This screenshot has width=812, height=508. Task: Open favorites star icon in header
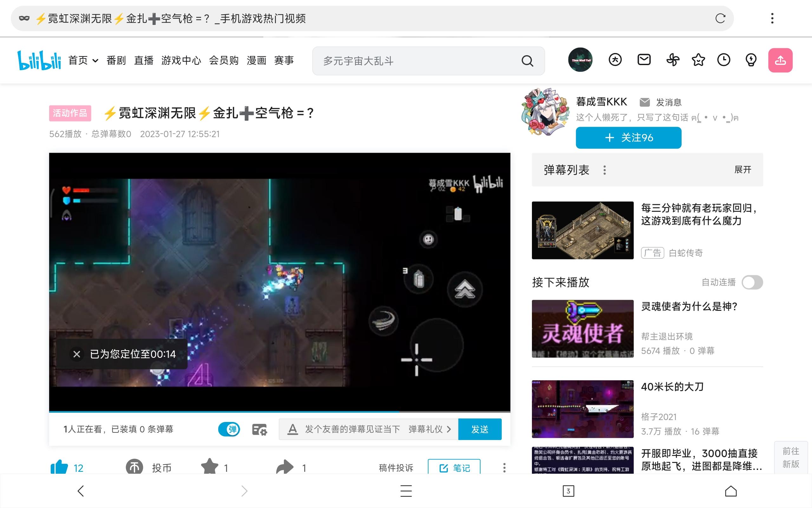[698, 60]
